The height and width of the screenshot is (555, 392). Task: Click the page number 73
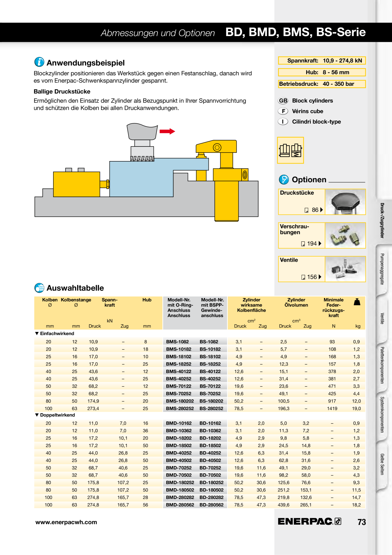(362, 522)
